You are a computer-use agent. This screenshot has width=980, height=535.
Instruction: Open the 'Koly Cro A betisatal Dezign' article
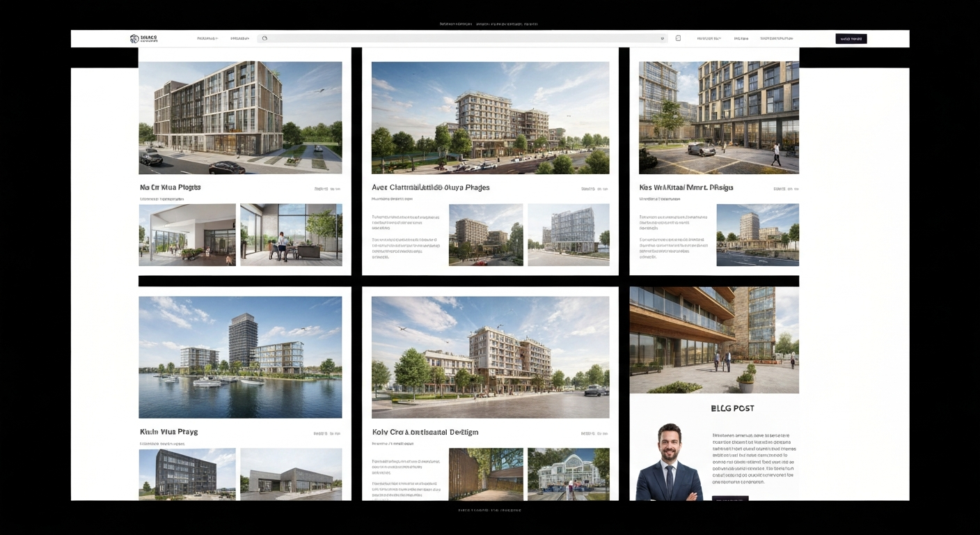coord(424,432)
